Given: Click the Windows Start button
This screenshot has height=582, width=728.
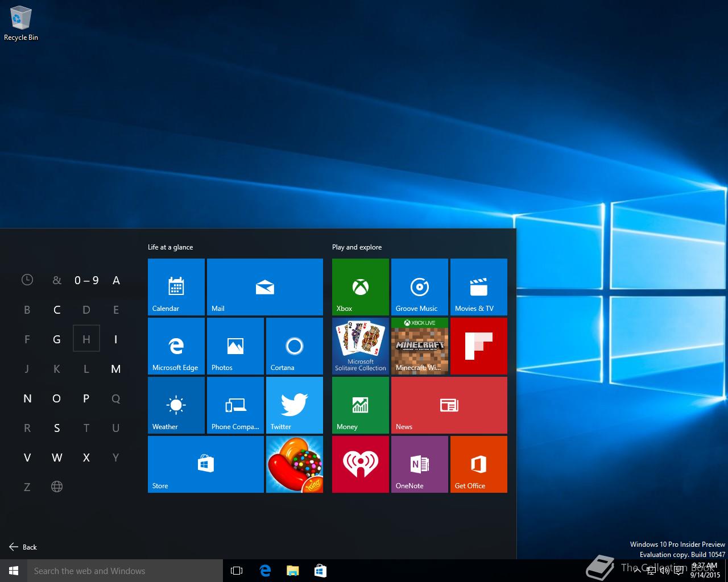Looking at the screenshot, I should pyautogui.click(x=14, y=571).
